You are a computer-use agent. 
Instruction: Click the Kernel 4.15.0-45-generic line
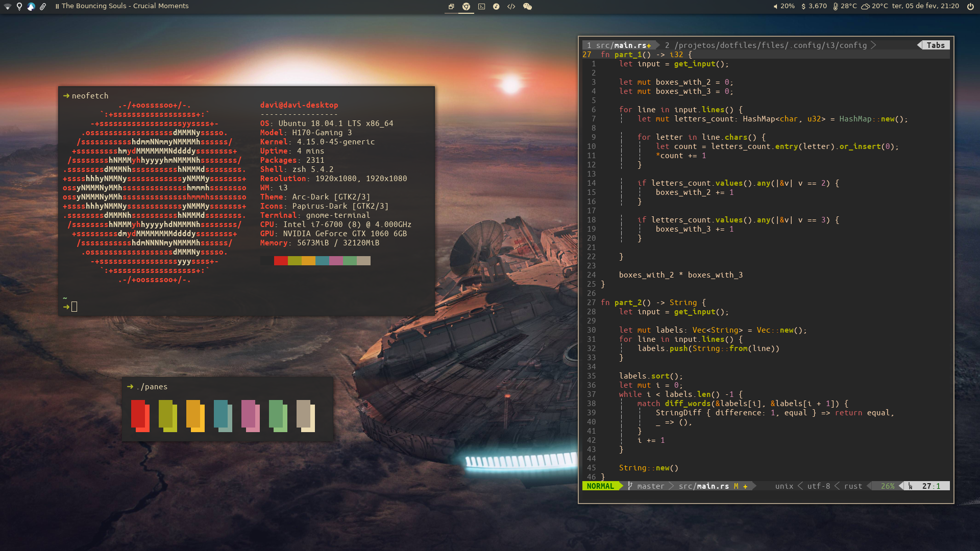[x=317, y=142]
